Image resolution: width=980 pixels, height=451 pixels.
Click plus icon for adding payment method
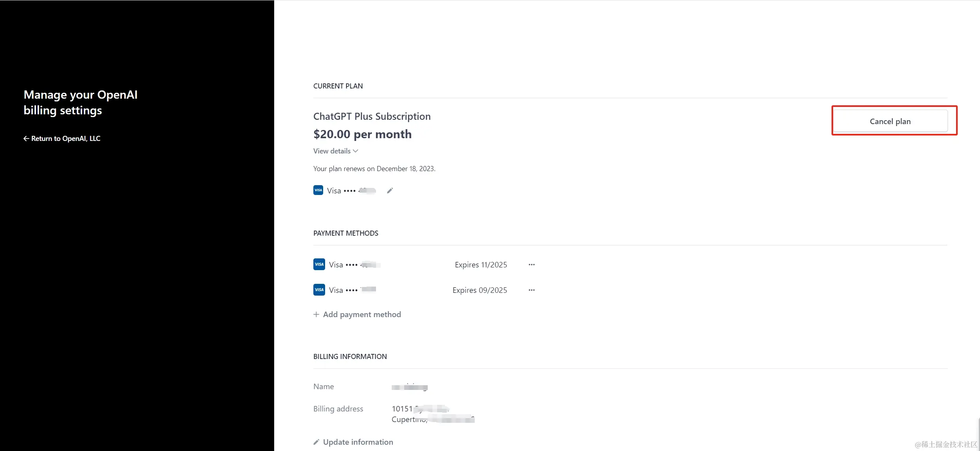click(316, 314)
